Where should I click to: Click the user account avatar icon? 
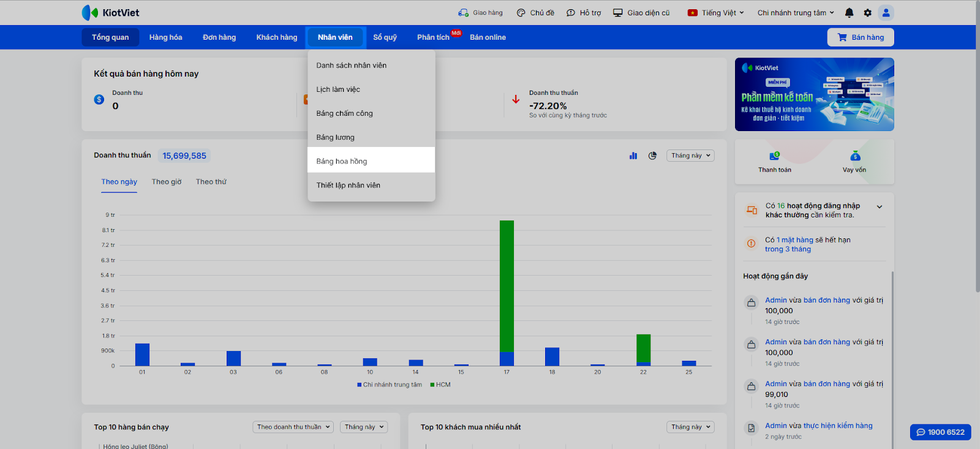point(886,13)
